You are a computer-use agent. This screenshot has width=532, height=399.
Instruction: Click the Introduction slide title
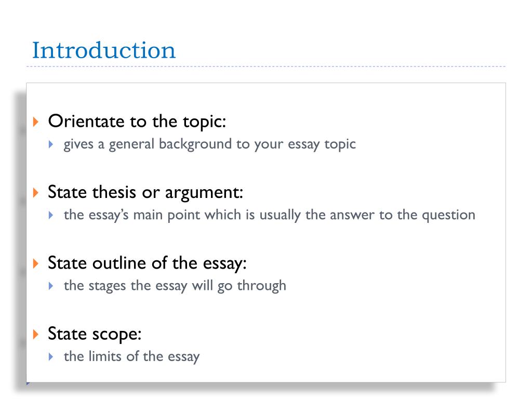click(104, 50)
